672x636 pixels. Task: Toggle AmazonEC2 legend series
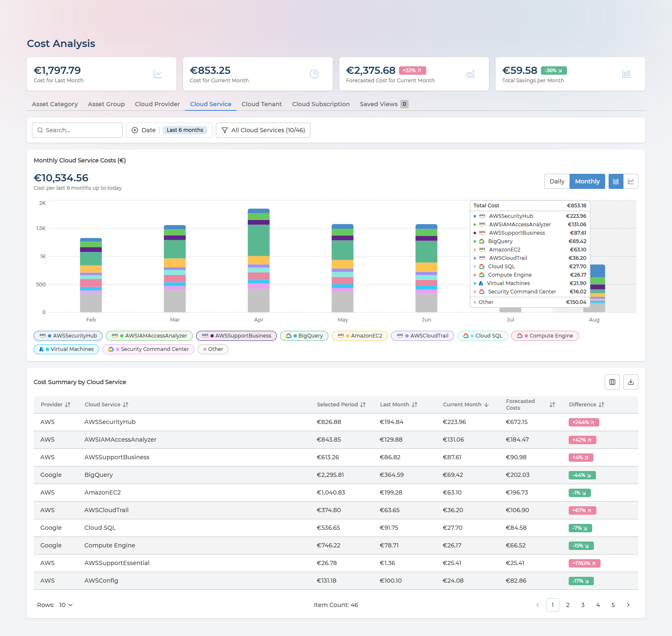point(360,336)
